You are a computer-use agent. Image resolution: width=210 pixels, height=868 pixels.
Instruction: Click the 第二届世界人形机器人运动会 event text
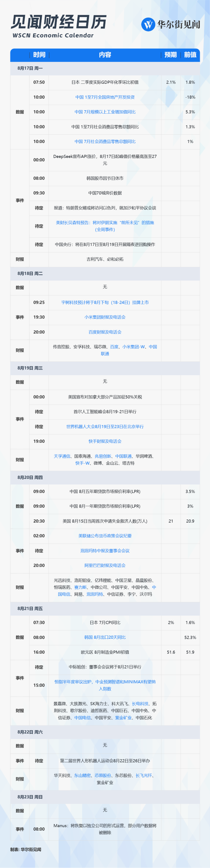tap(105, 761)
